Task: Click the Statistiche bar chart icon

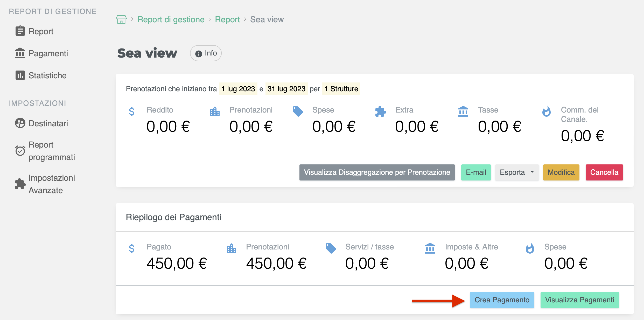Action: coord(20,75)
